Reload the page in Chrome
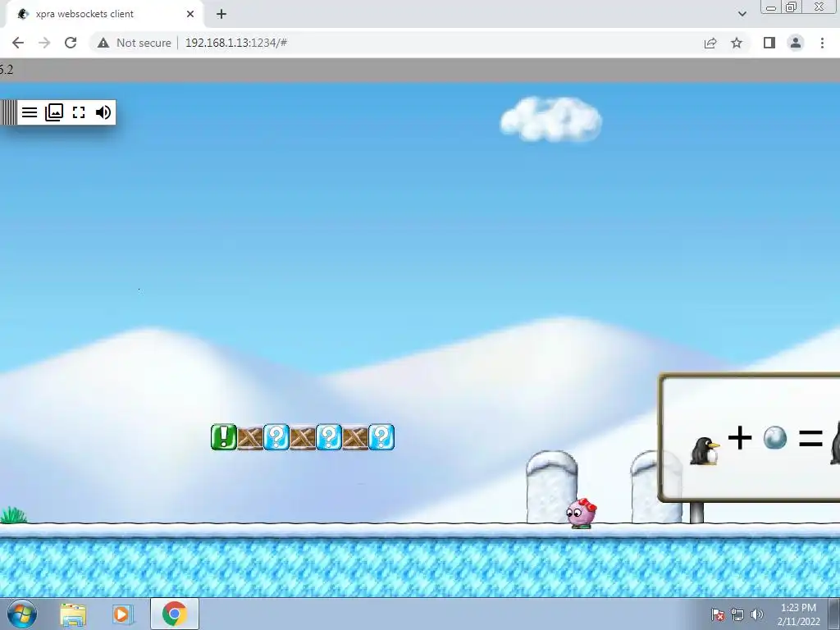840x630 pixels. [71, 43]
